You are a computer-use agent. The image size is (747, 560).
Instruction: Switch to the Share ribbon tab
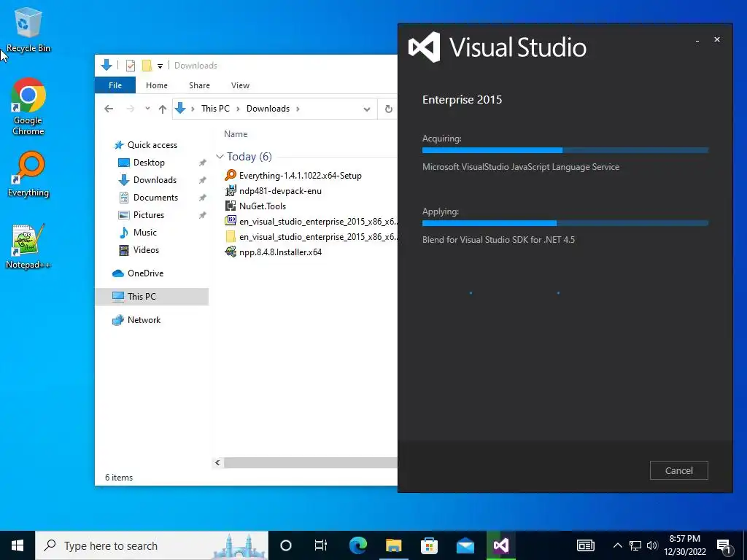[x=199, y=85]
